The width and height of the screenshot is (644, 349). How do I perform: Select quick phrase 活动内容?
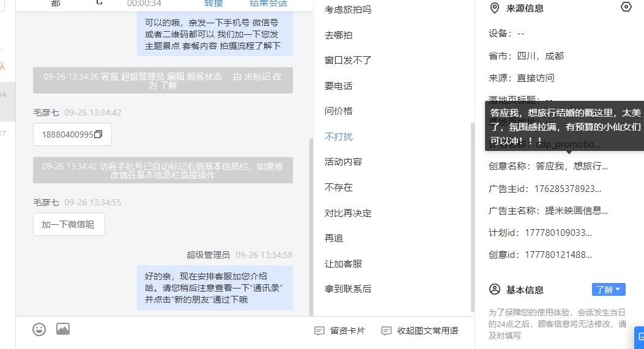343,162
